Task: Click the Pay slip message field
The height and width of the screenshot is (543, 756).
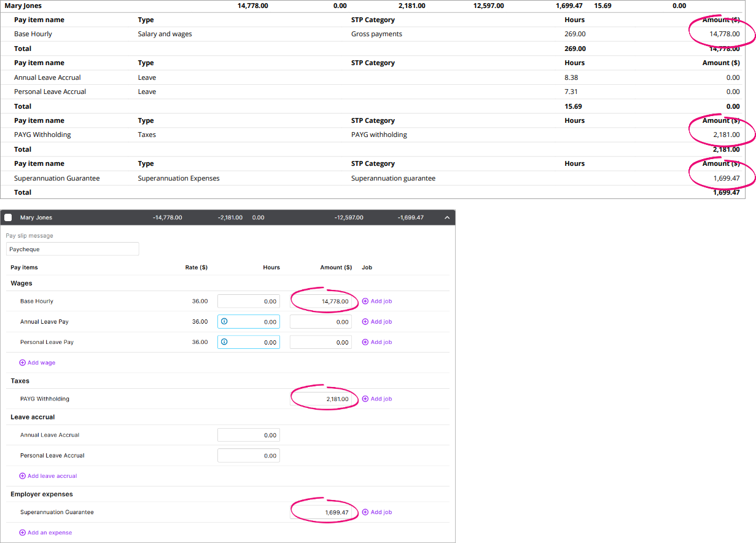Action: [72, 249]
